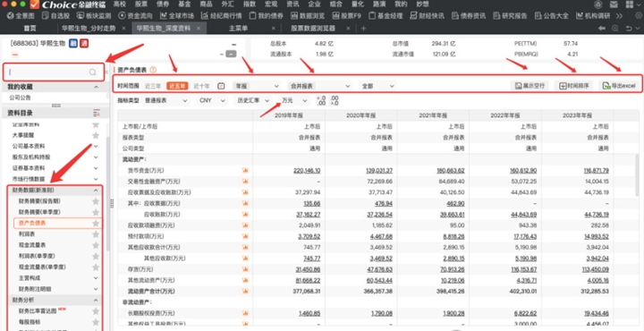This screenshot has width=644, height=331.
Task: Open the 资料目录 sort icon
Action: [x=97, y=113]
